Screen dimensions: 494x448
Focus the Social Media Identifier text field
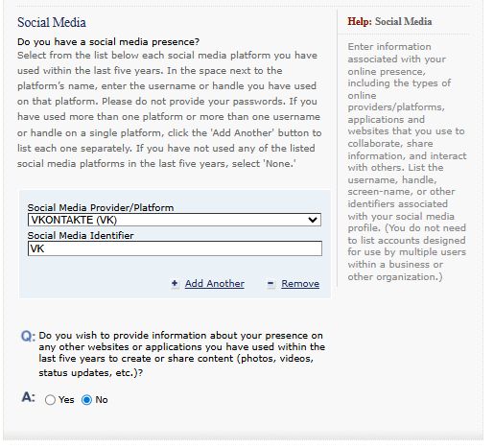pos(175,248)
